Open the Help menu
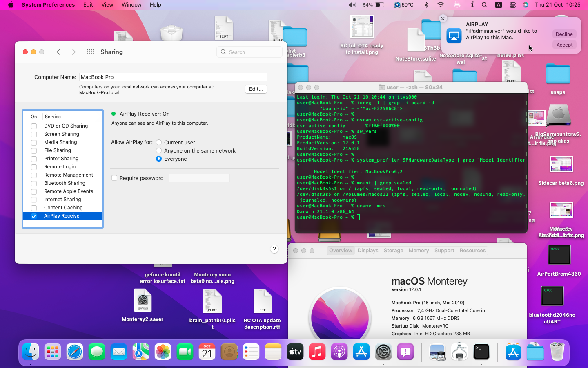Image resolution: width=588 pixels, height=368 pixels. (156, 5)
